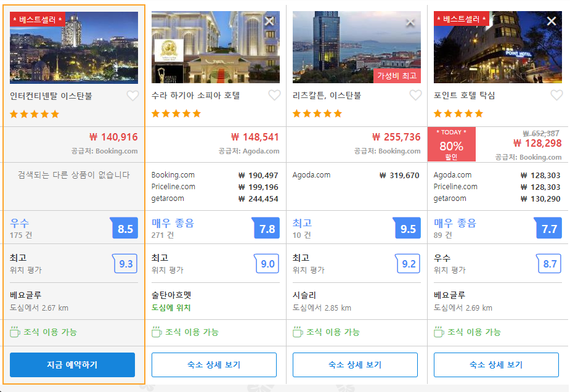Click 도심에서 2.69 km distance text
Viewport: 570px width, 392px height.
coord(463,308)
